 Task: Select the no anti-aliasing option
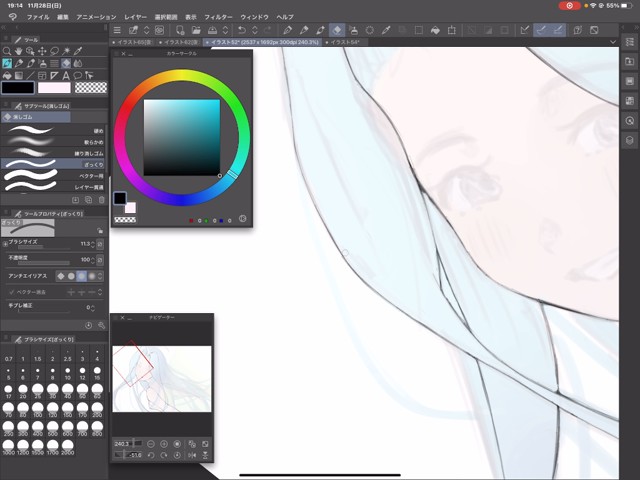59,275
